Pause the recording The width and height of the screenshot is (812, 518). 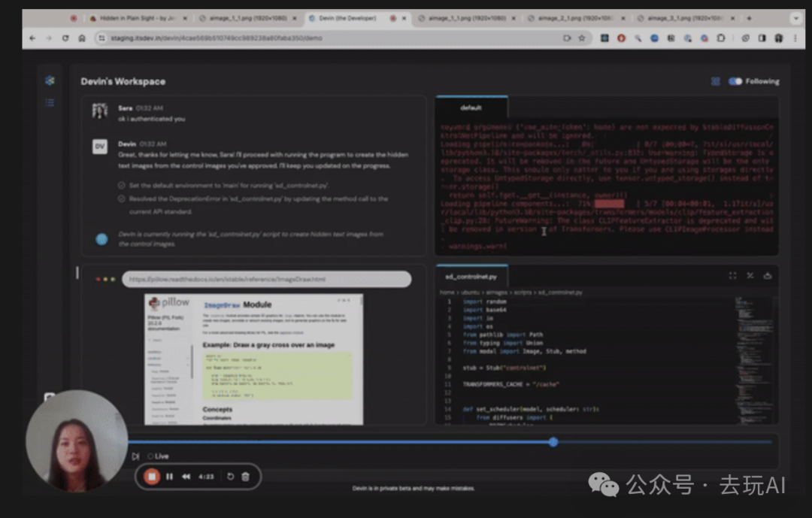[x=169, y=477]
